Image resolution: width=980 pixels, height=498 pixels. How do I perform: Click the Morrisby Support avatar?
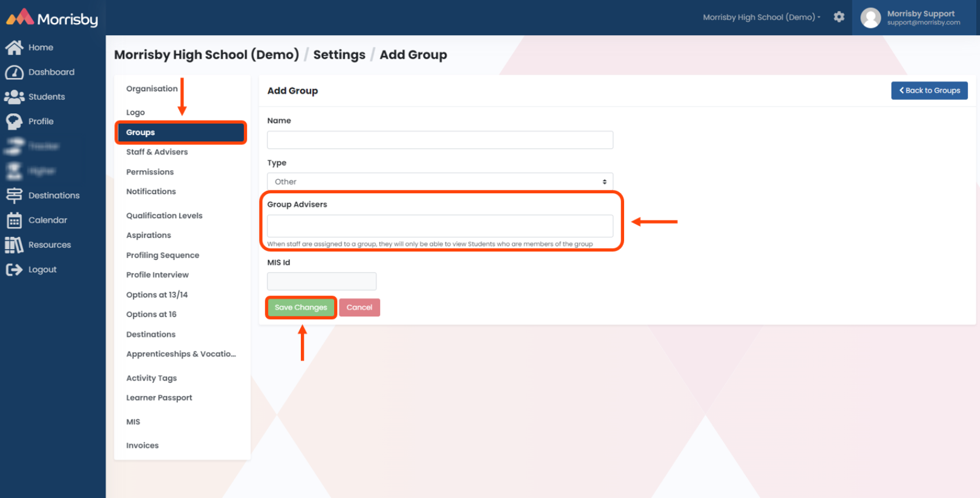click(x=870, y=18)
